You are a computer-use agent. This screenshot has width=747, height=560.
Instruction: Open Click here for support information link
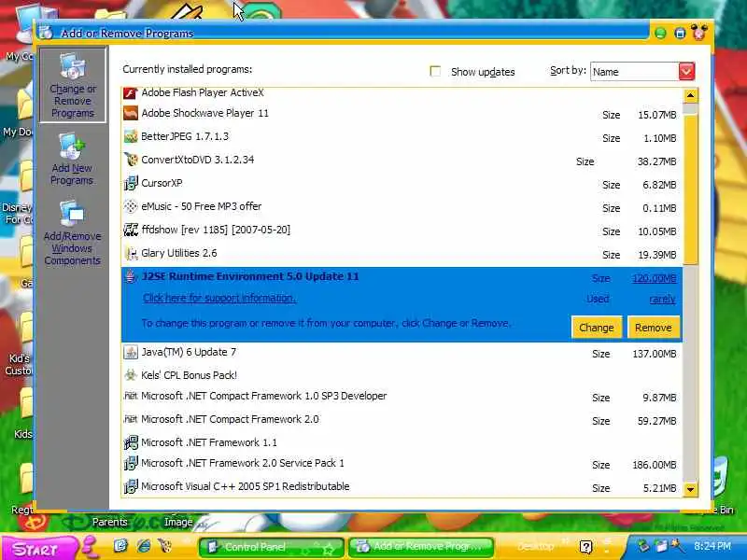pyautogui.click(x=219, y=298)
